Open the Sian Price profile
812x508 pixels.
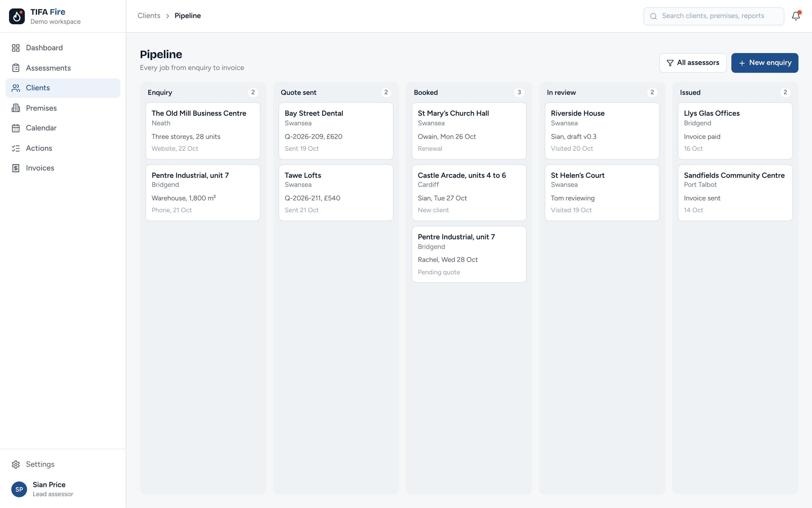point(63,489)
